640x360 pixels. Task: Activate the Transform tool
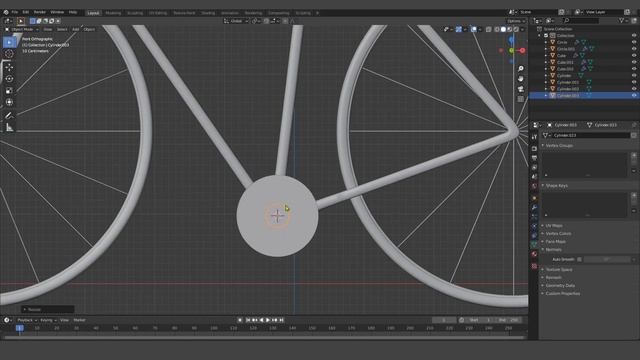(9, 102)
